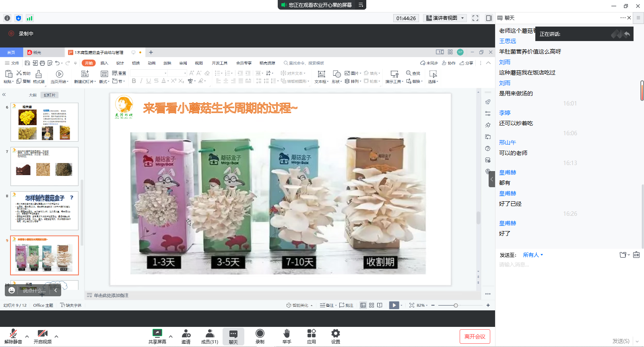The width and height of the screenshot is (644, 347).
Task: Click the chat message input field
Action: coord(563,264)
